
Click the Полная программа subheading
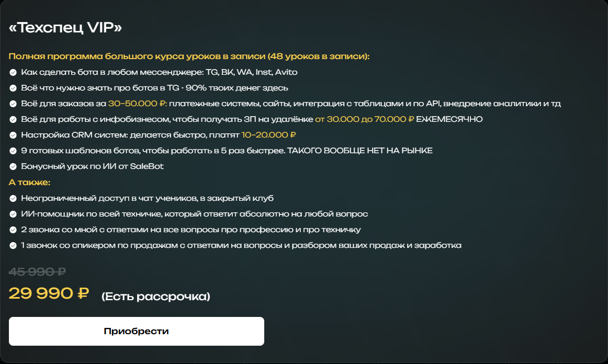coord(189,56)
